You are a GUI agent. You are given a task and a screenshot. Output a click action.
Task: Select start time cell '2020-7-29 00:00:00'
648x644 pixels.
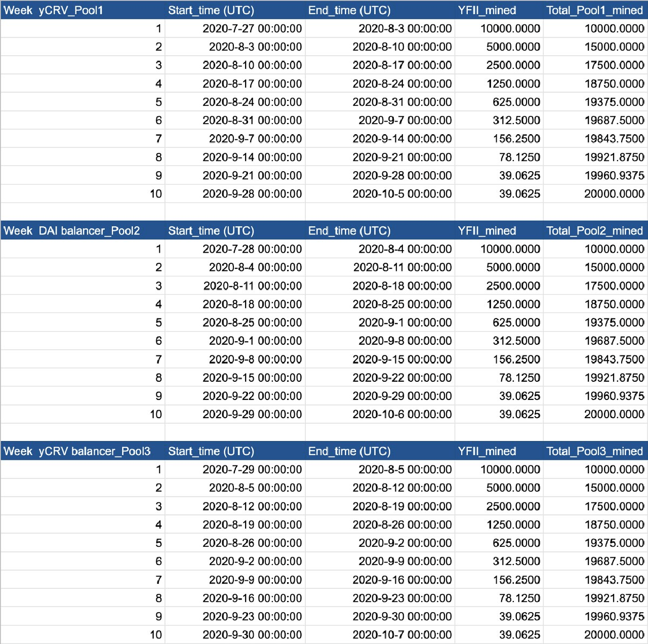[x=235, y=469]
